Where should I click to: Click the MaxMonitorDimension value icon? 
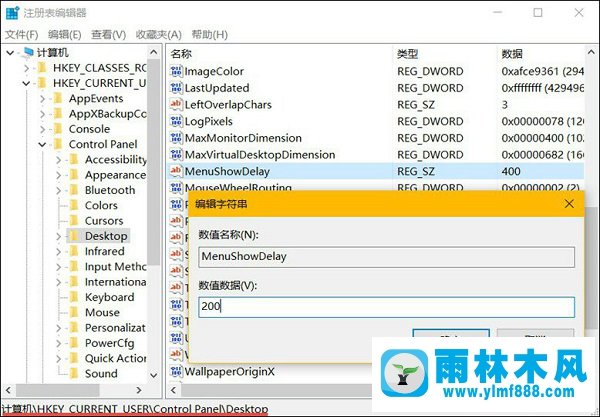click(176, 138)
